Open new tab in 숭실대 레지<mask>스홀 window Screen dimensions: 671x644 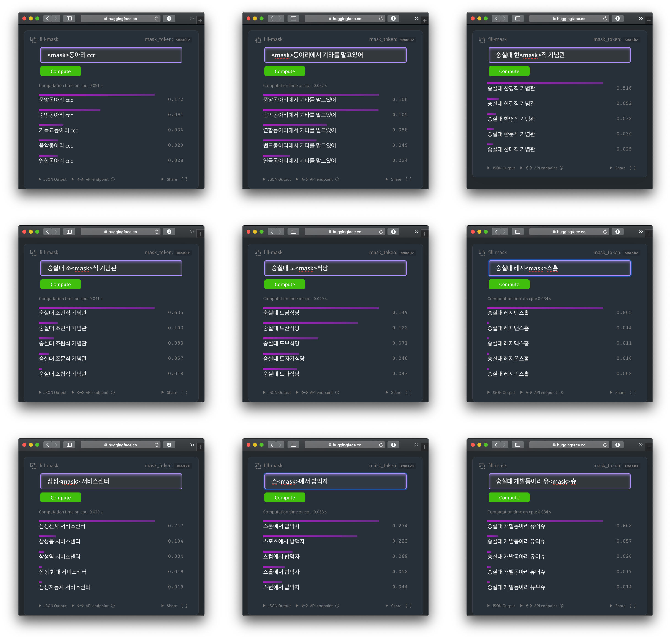pos(648,234)
